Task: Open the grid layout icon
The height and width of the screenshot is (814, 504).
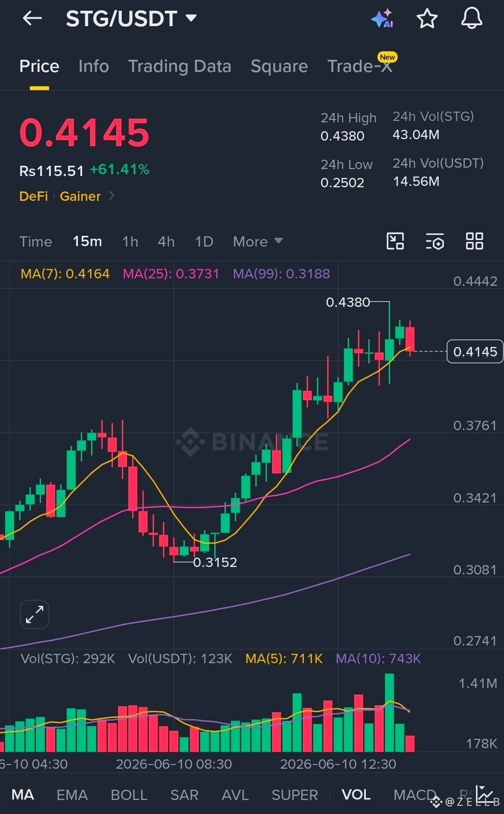Action: tap(475, 241)
